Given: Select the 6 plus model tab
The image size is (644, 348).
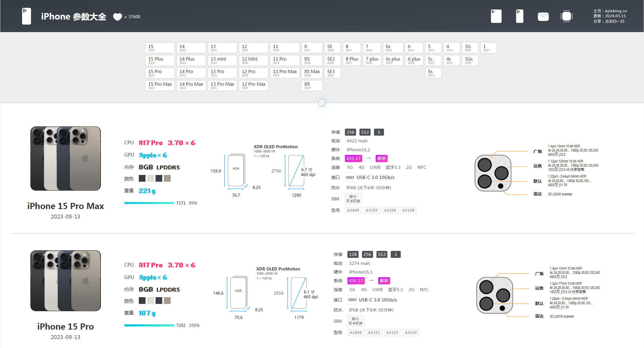Looking at the screenshot, I should pos(414,60).
